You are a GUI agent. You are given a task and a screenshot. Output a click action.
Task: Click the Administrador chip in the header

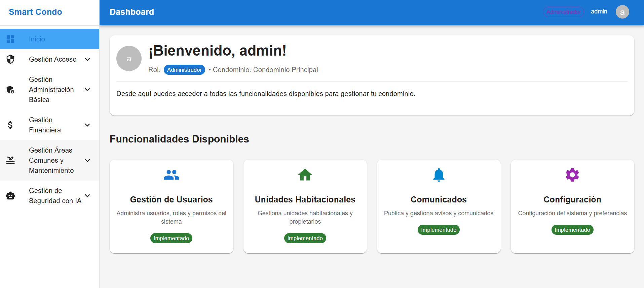[x=564, y=12]
